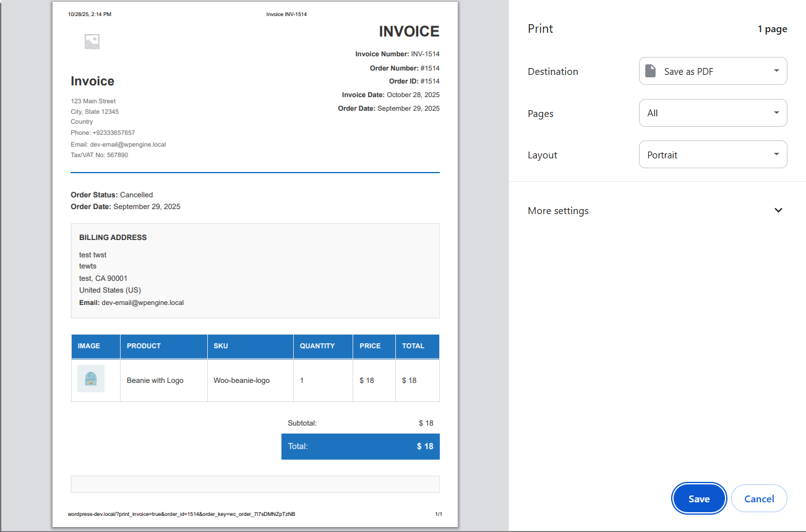This screenshot has height=532, width=806.
Task: Click the "10/28/25, 2:14 PM" timestamp in page header
Action: click(x=90, y=14)
